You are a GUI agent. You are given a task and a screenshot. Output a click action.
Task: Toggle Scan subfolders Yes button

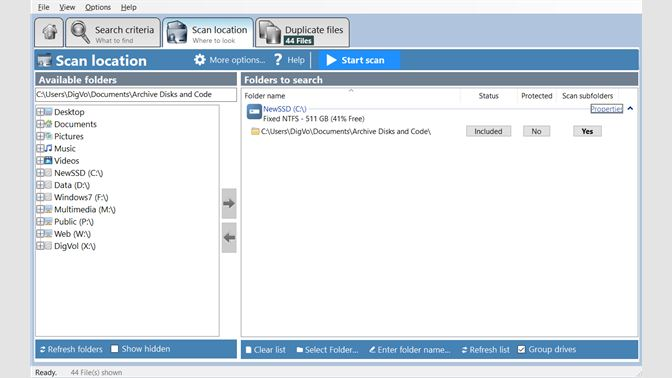click(587, 131)
